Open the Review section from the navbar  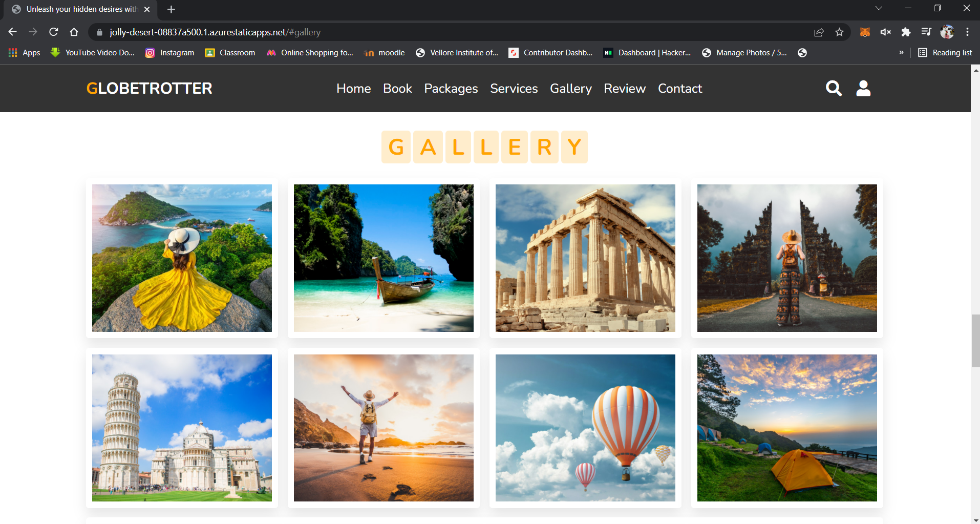click(x=624, y=88)
